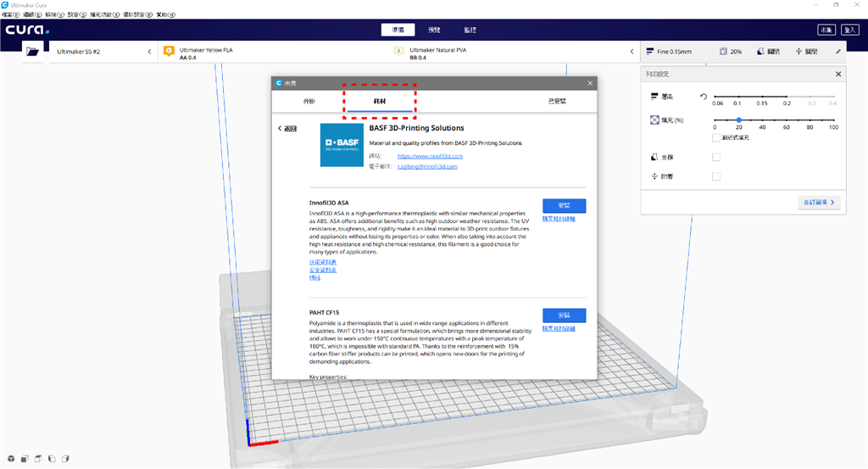Viewport: 868px width, 469px height.
Task: Install the Innofil3D ASA material
Action: 564,206
